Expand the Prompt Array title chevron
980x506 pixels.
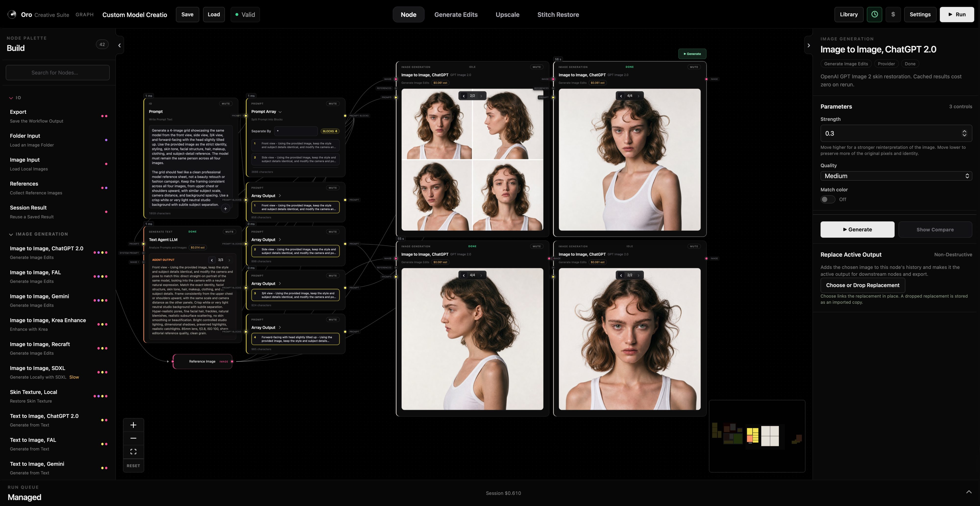280,112
